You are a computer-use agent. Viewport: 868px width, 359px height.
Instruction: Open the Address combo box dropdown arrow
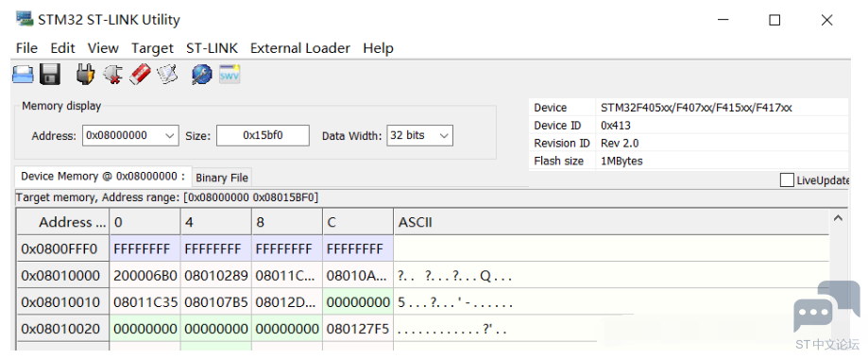[x=170, y=136]
